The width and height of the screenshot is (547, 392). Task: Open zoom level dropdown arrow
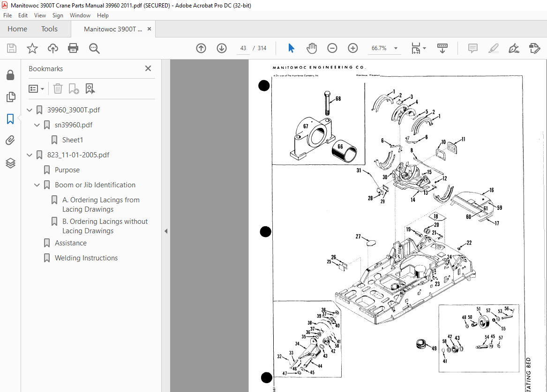click(x=396, y=48)
